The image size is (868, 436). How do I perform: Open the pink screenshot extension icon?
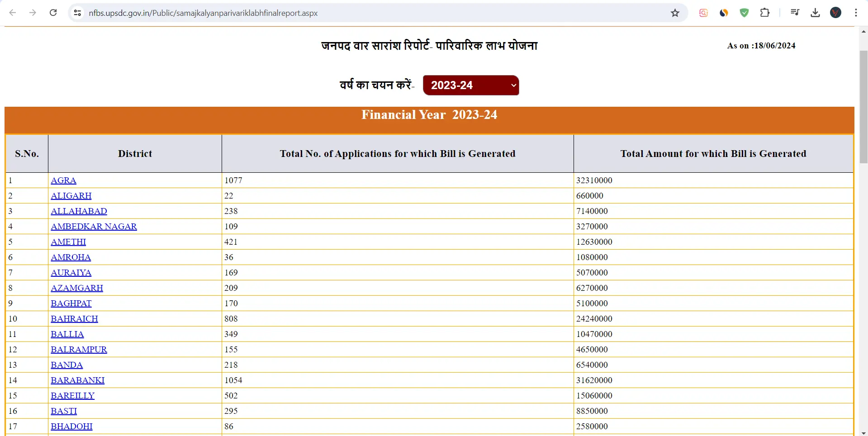pos(703,13)
